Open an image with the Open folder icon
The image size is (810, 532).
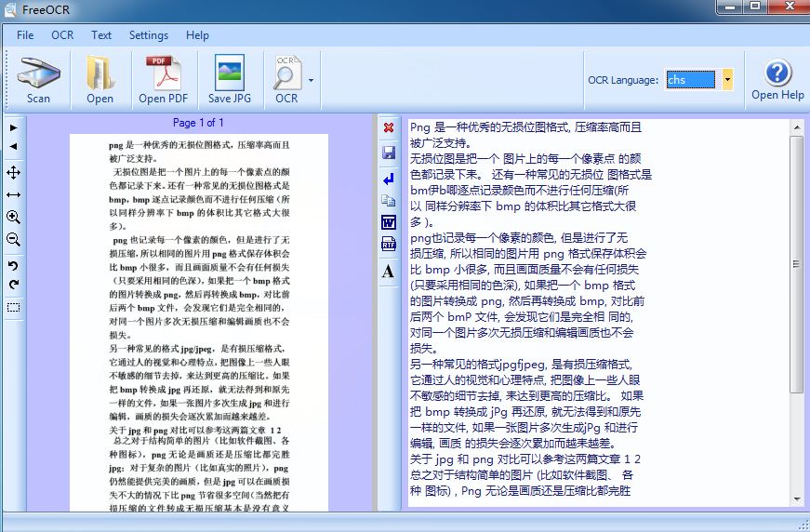pyautogui.click(x=100, y=79)
